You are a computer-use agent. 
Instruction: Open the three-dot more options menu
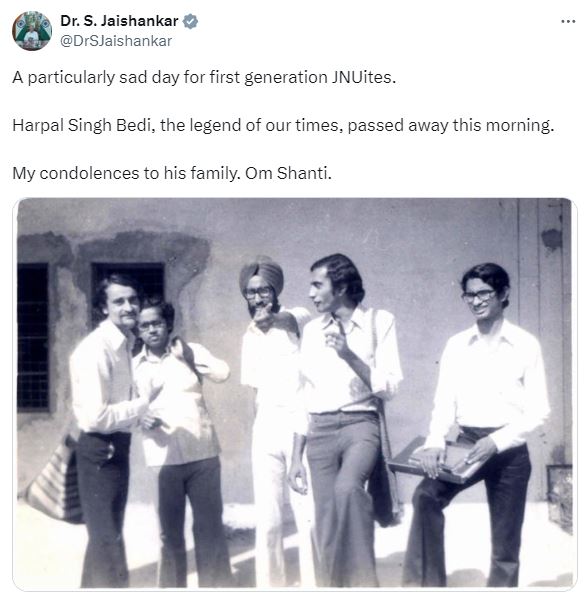tap(568, 21)
